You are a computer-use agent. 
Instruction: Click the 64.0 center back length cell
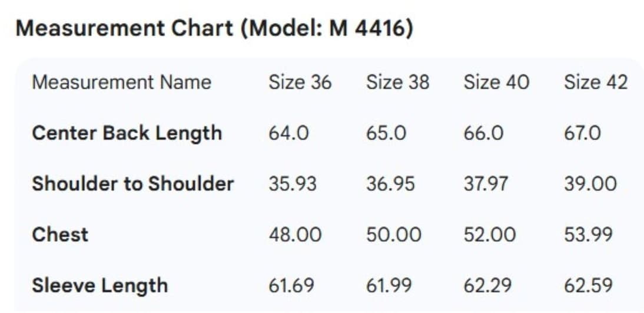click(x=288, y=134)
